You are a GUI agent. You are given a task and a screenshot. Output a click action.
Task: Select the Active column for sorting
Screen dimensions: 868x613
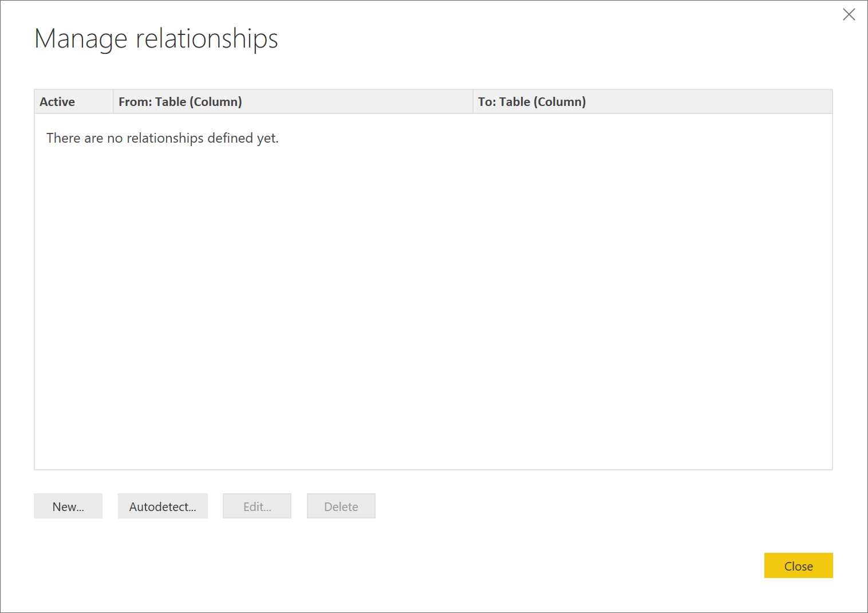[57, 101]
